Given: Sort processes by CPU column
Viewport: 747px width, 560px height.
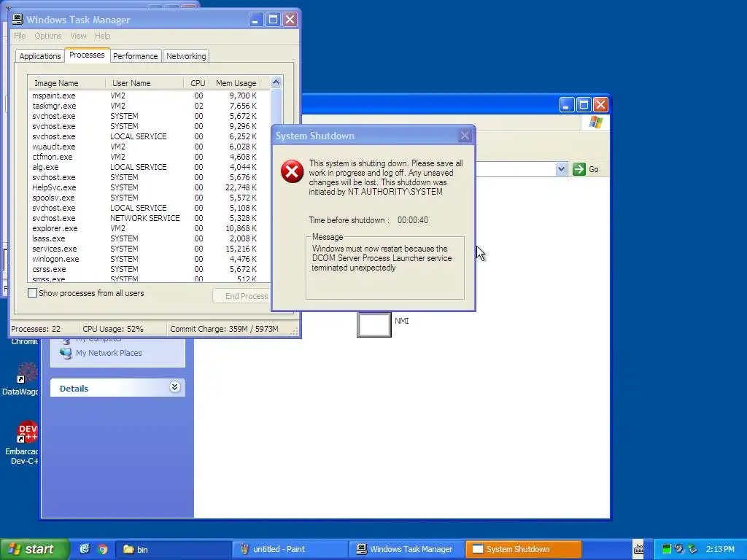Looking at the screenshot, I should (197, 83).
